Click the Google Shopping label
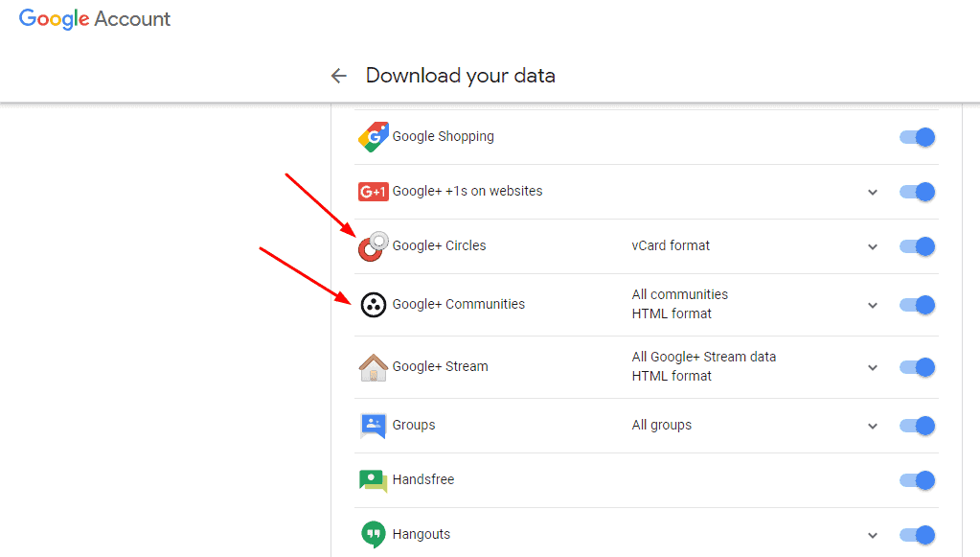Viewport: 980px width, 557px height. 444,136
